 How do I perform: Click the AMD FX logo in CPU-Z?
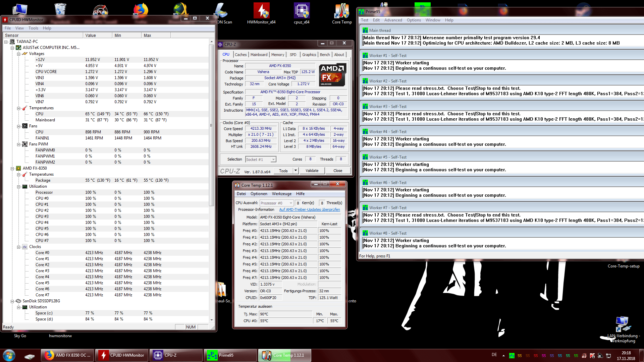[332, 75]
